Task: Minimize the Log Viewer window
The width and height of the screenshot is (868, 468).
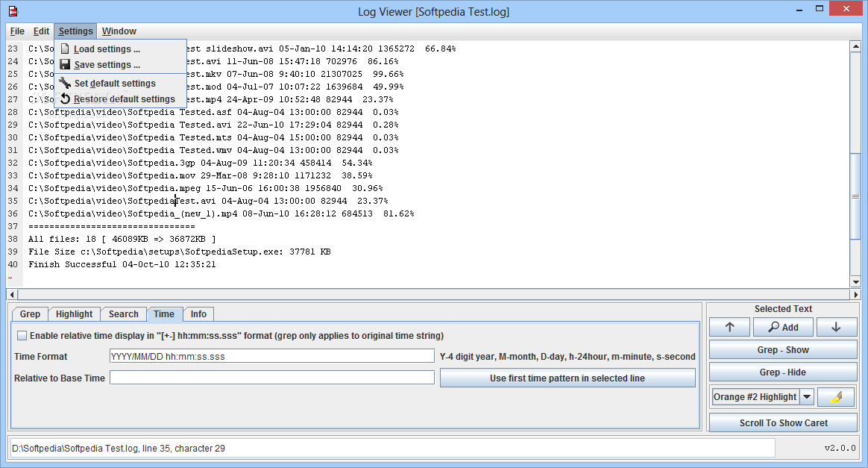Action: [800, 10]
